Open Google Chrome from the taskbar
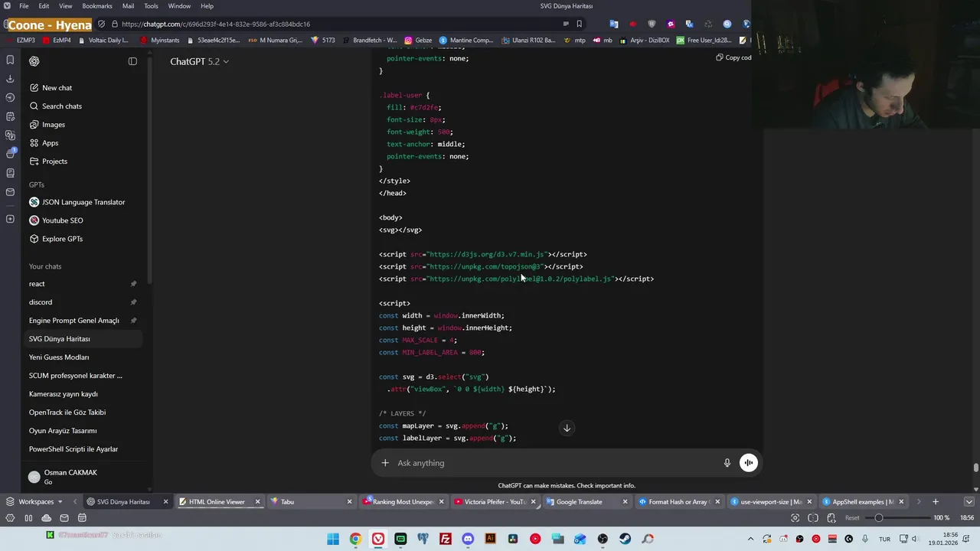980x551 pixels. point(355,539)
